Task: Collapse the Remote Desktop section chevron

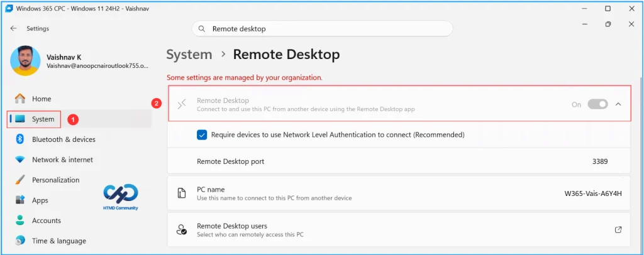Action: click(x=618, y=104)
